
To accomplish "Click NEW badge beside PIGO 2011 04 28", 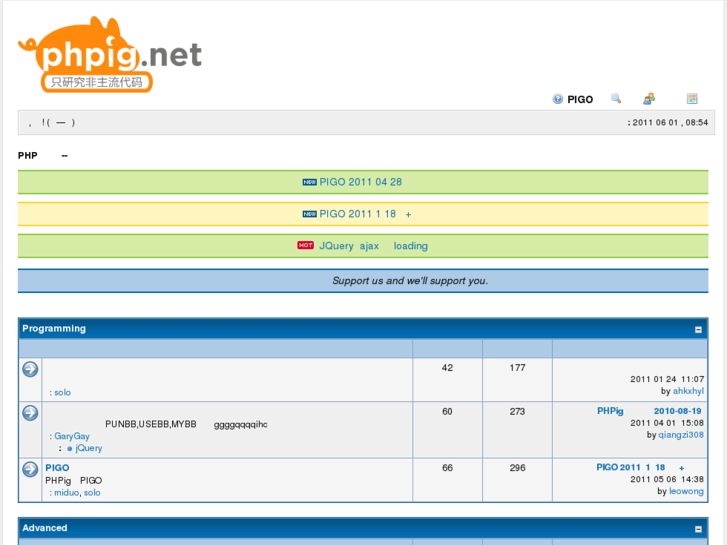I will point(309,182).
